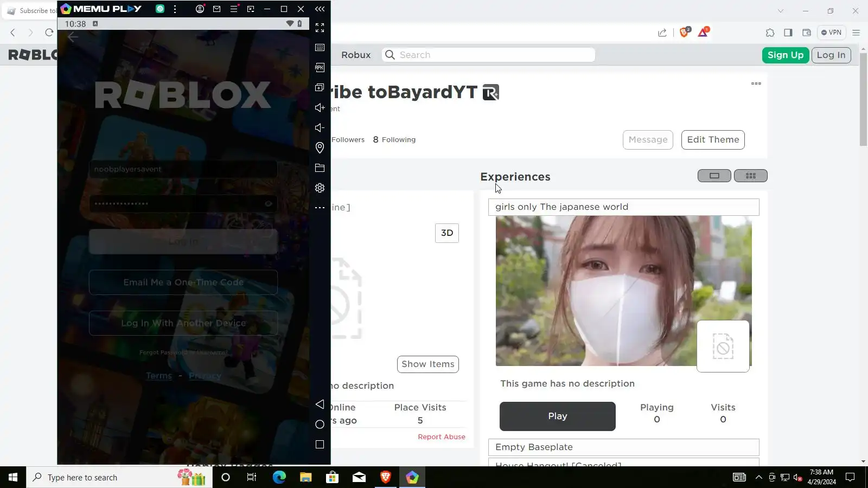Go back in the browser
Image resolution: width=868 pixels, height=488 pixels.
13,33
